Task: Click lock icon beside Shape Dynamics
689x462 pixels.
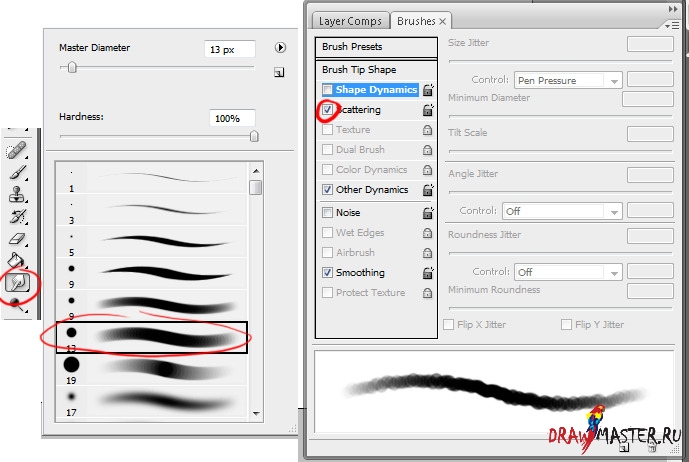Action: pyautogui.click(x=428, y=90)
